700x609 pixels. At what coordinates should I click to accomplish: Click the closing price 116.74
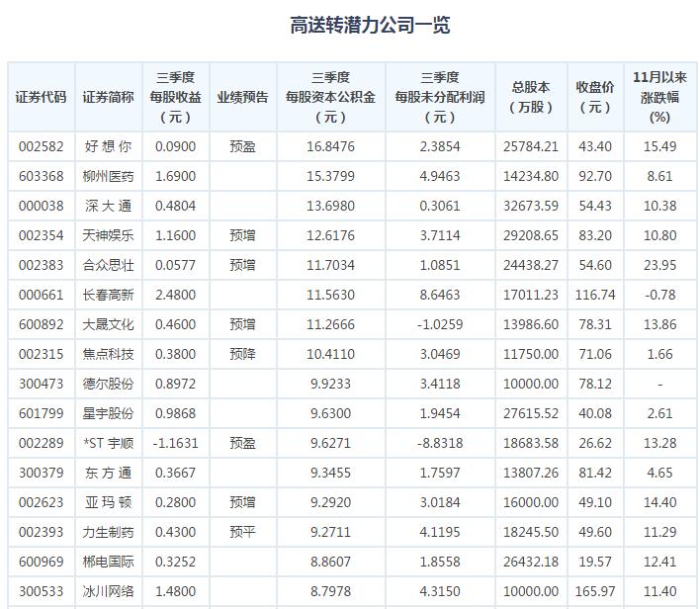pyautogui.click(x=595, y=295)
